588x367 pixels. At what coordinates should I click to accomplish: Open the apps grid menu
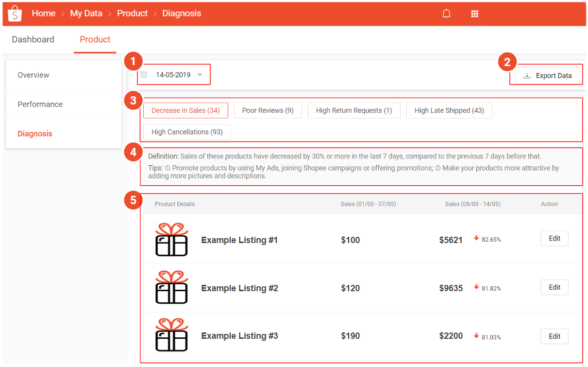[475, 14]
